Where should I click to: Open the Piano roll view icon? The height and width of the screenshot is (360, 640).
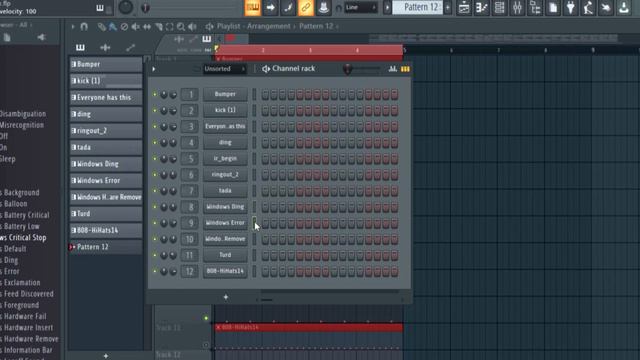point(482,7)
